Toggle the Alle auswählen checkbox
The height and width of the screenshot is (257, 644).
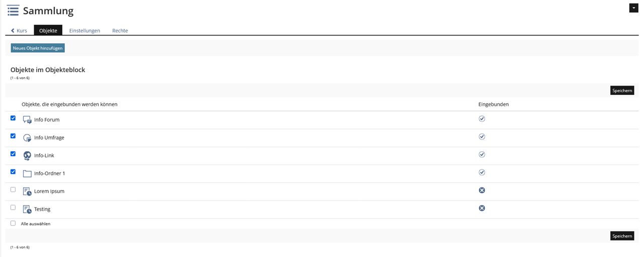coord(13,223)
